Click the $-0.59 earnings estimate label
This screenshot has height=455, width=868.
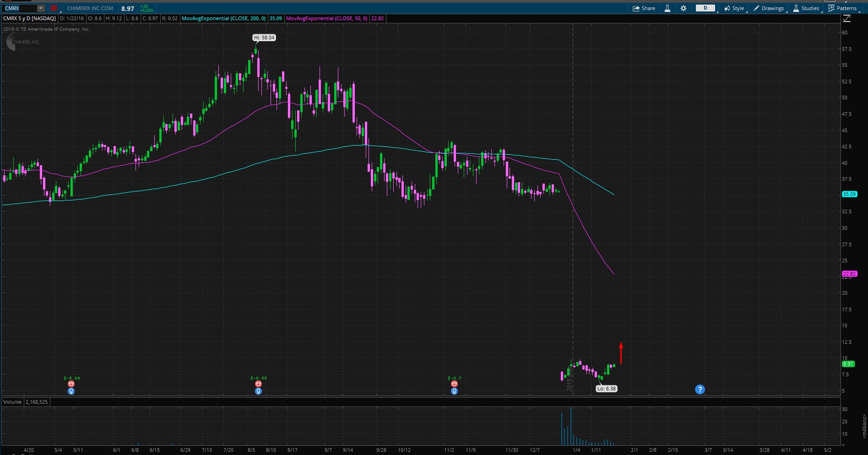tap(259, 378)
